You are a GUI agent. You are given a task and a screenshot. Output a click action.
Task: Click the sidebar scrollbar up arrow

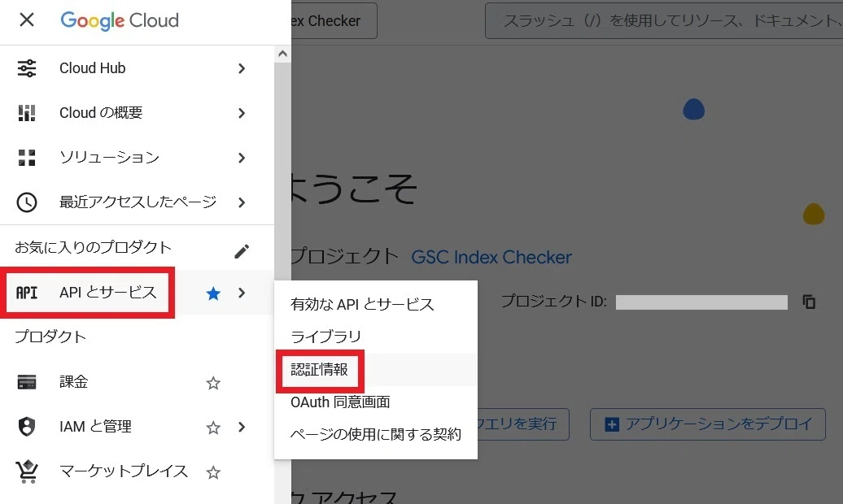pyautogui.click(x=282, y=54)
